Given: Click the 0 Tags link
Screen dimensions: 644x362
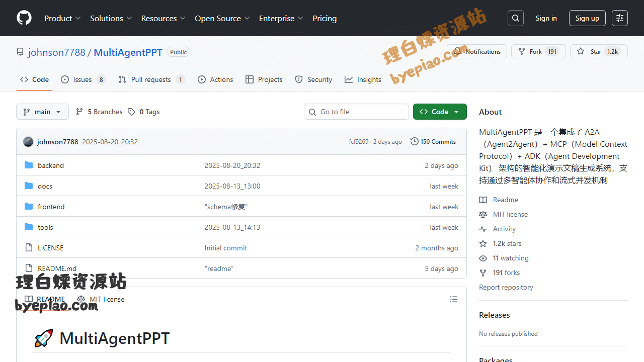Looking at the screenshot, I should [x=144, y=112].
